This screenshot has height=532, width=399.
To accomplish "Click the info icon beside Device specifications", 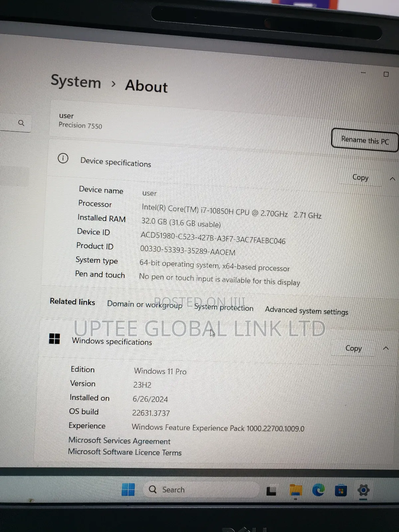I will coord(63,158).
